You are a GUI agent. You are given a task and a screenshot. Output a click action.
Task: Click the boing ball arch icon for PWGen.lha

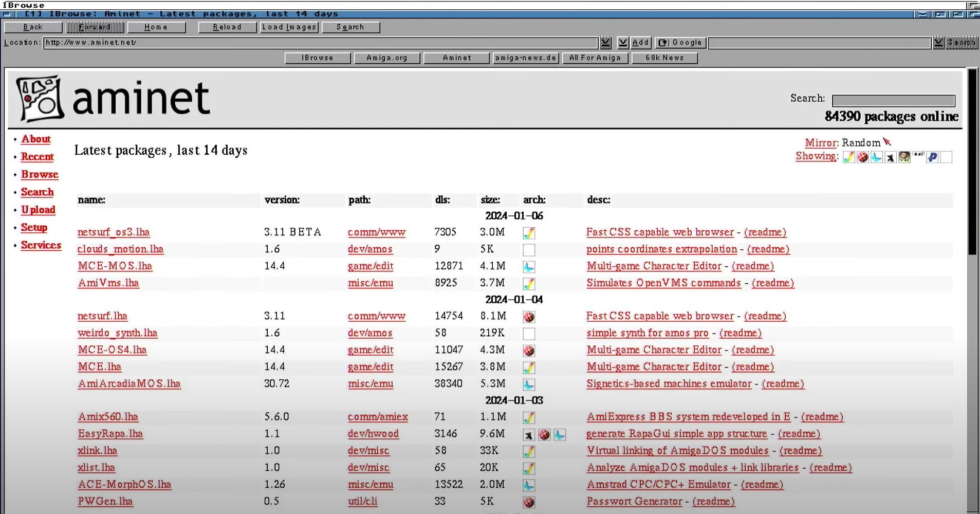(529, 502)
